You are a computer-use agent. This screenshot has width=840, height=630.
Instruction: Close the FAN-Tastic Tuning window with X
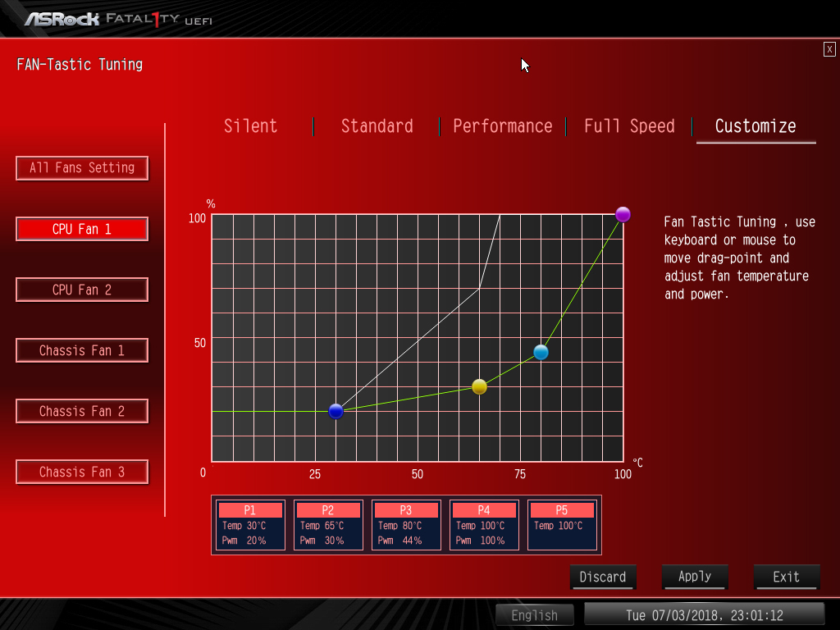tap(829, 50)
